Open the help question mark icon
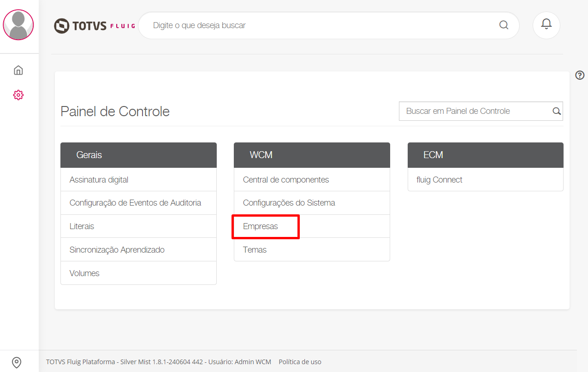This screenshot has height=372, width=588. click(x=580, y=75)
